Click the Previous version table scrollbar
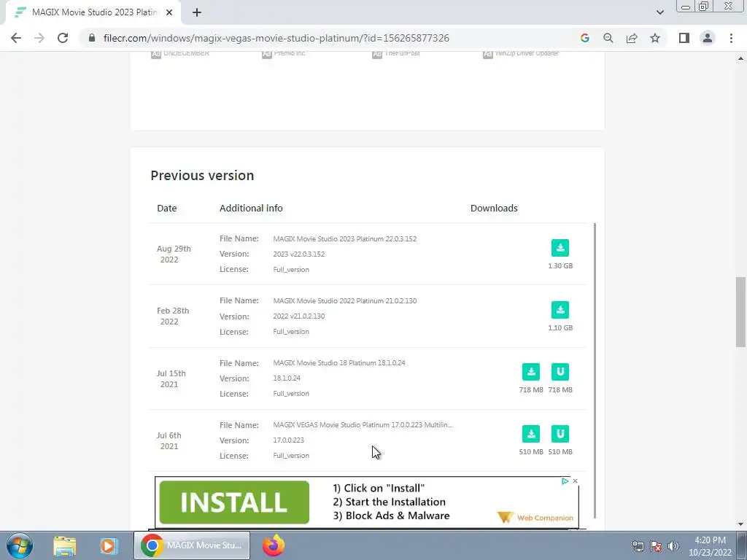Viewport: 747px width, 560px height. coord(595,370)
